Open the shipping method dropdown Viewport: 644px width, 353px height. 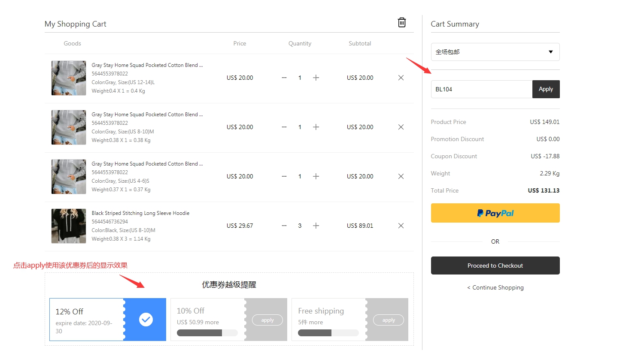click(x=495, y=52)
